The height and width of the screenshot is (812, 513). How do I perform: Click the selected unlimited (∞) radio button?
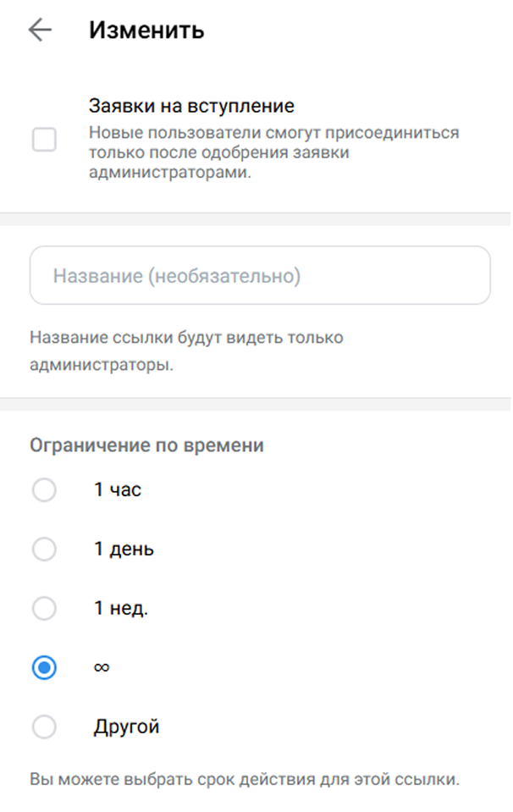tap(44, 667)
